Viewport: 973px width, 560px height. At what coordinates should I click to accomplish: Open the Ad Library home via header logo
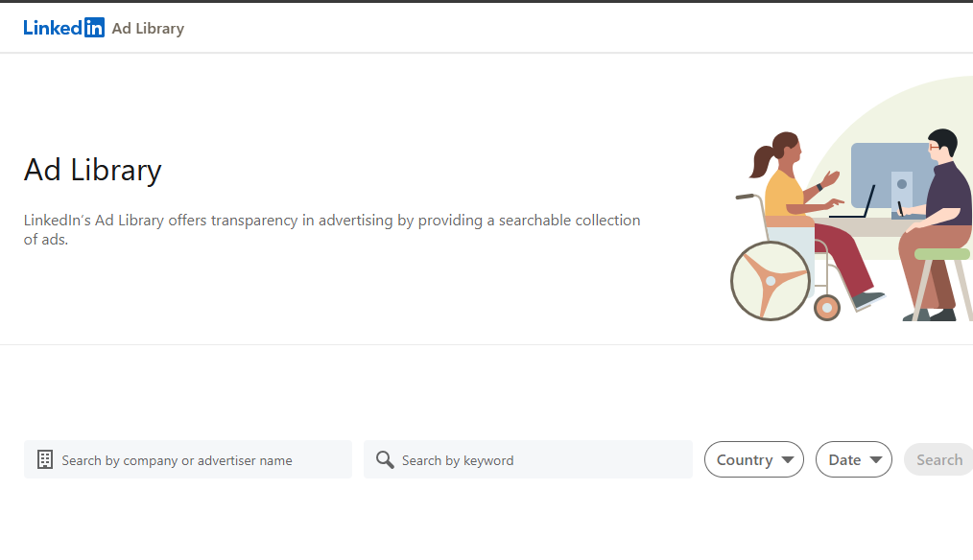[x=64, y=27]
